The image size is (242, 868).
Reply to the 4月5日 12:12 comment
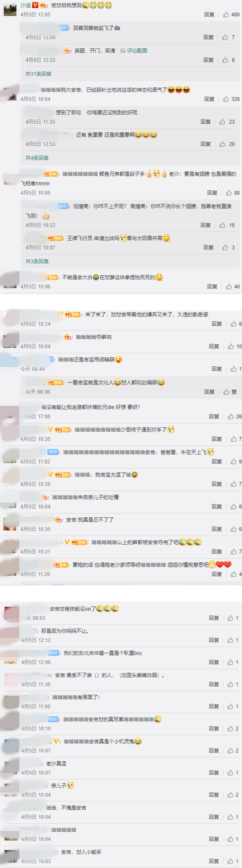click(214, 640)
